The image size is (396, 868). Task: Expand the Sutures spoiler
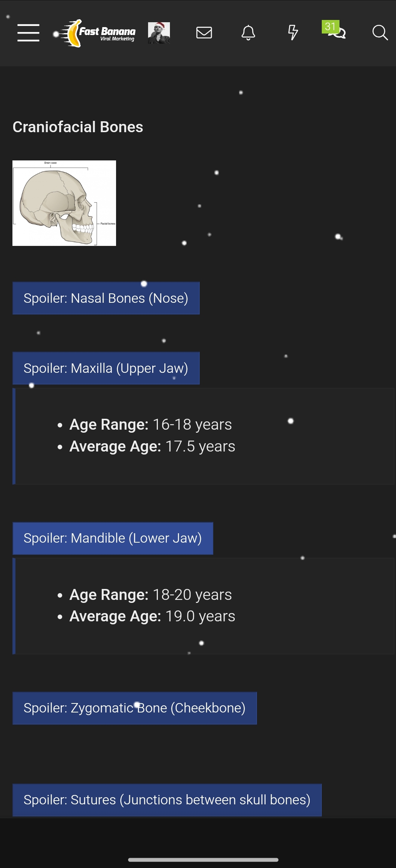167,800
